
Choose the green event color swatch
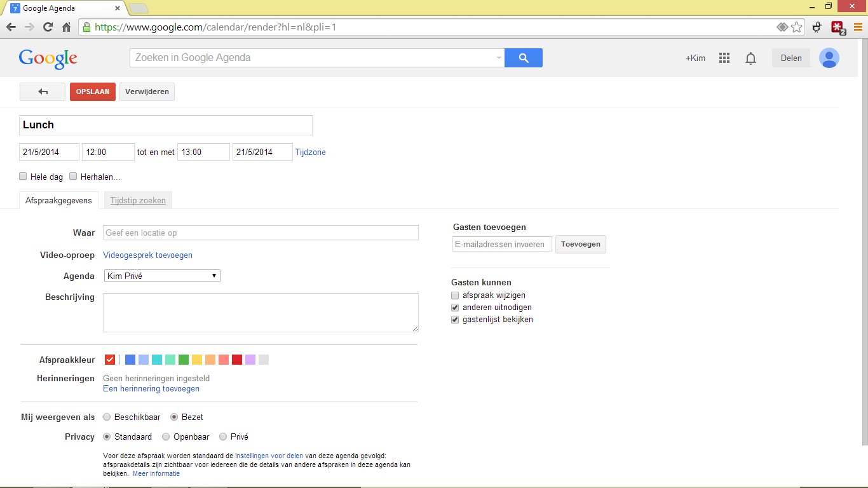[184, 360]
